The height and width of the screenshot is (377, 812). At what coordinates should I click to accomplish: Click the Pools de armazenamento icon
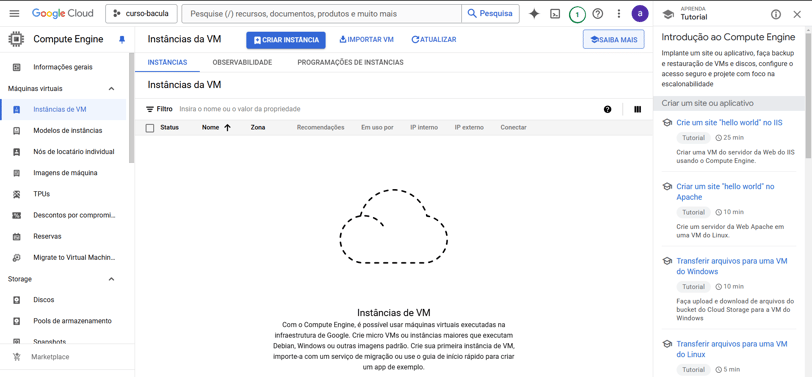pos(17,321)
